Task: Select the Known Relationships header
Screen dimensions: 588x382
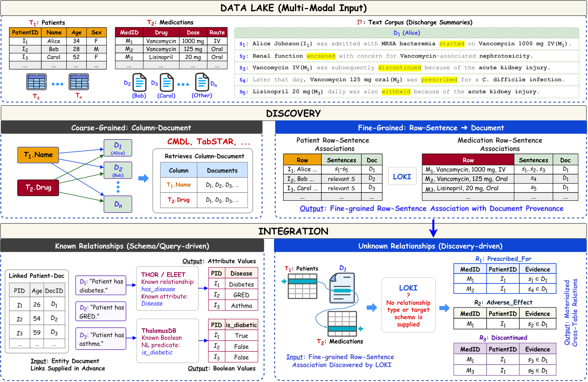Action: coord(132,246)
